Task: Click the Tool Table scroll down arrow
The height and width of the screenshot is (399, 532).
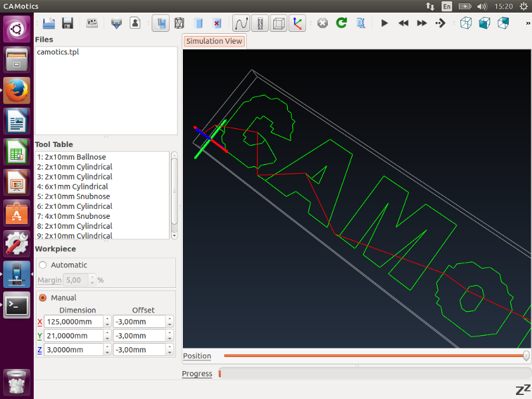Action: pos(174,235)
